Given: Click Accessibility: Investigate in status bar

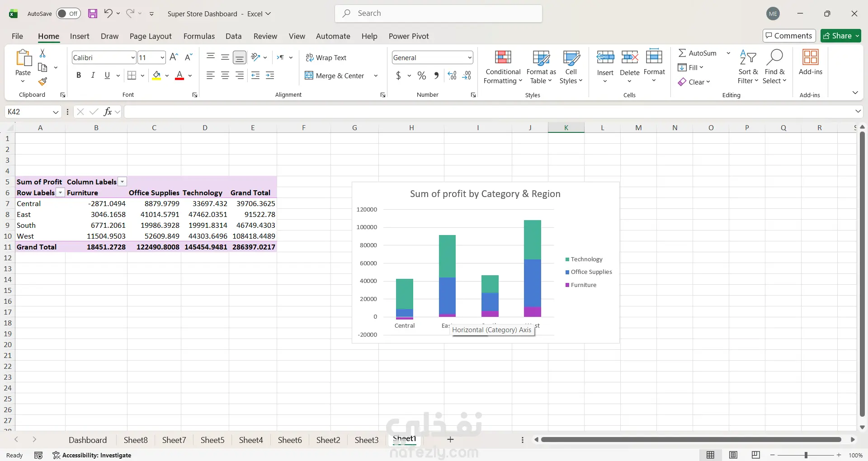Looking at the screenshot, I should (92, 455).
